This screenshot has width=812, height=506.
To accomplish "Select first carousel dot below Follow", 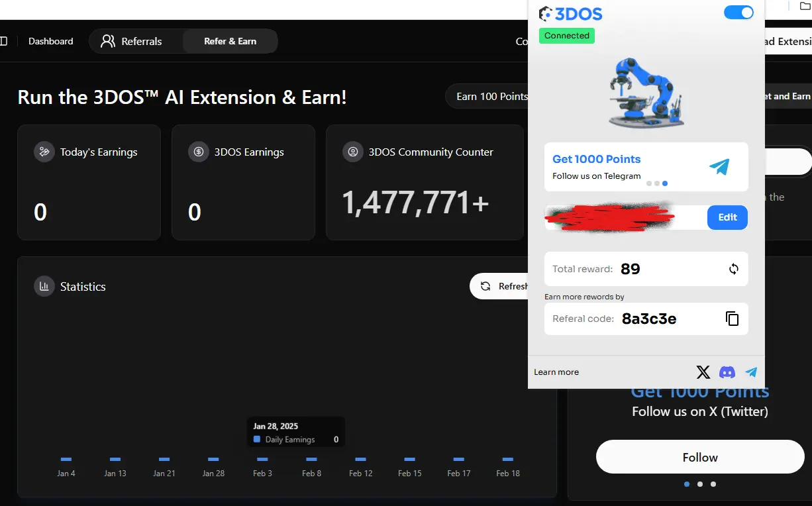I will click(687, 484).
